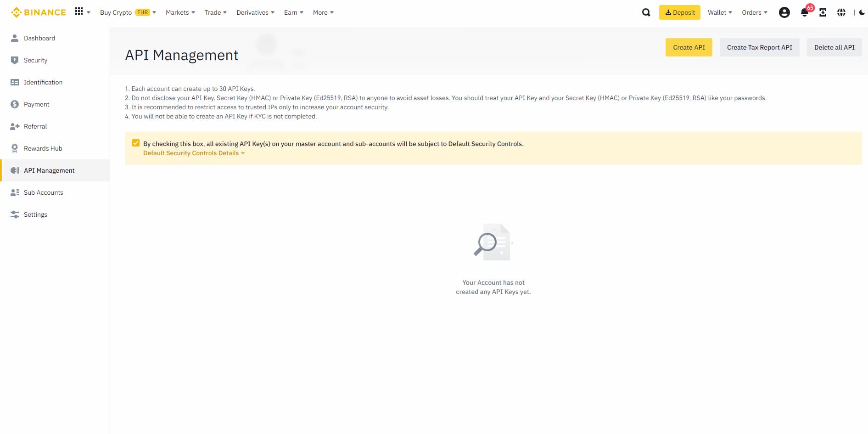Click the Referral person-plus icon

(x=15, y=126)
